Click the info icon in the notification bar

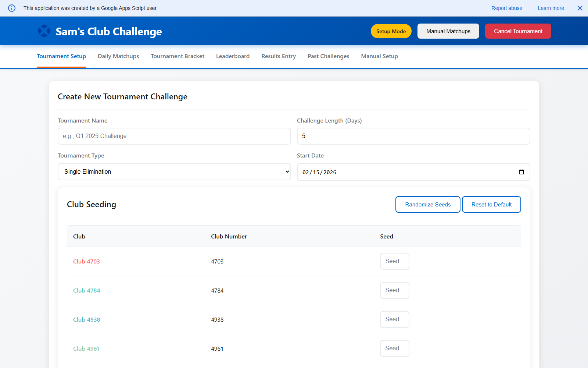pos(11,8)
